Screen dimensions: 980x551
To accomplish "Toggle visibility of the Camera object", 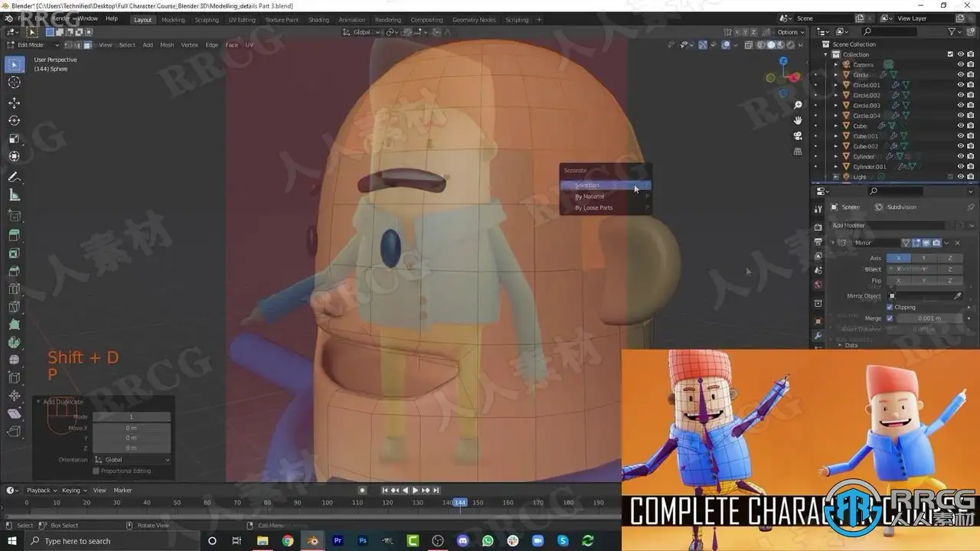I will pos(960,64).
